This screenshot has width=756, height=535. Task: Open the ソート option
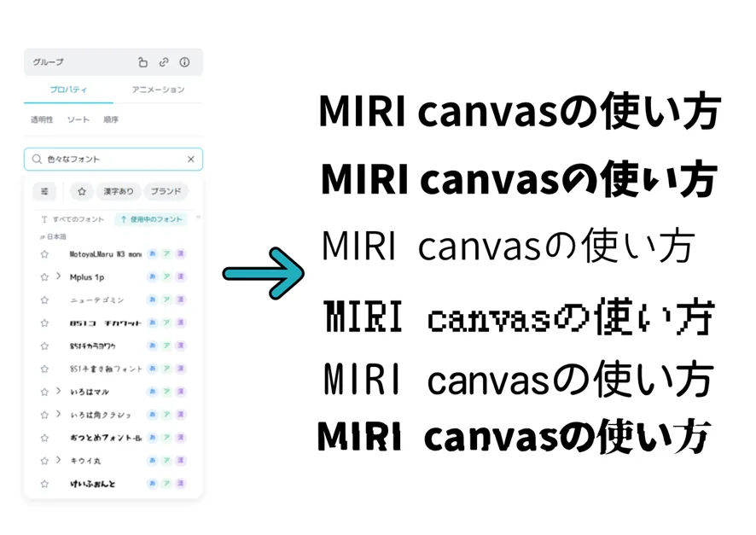(x=79, y=119)
